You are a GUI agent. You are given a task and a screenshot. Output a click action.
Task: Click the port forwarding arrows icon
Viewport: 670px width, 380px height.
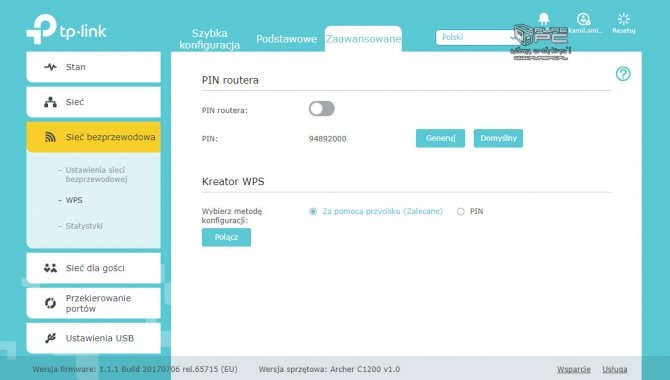pos(50,303)
